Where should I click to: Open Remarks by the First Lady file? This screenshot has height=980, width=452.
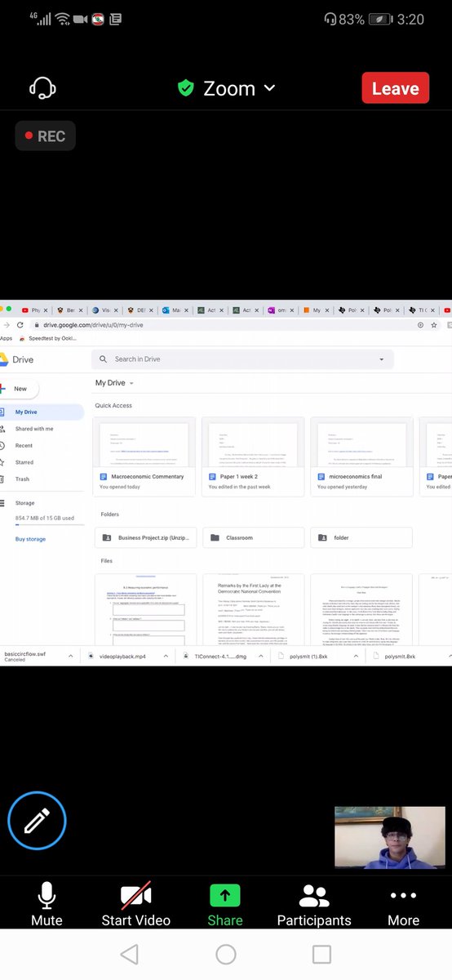(254, 609)
